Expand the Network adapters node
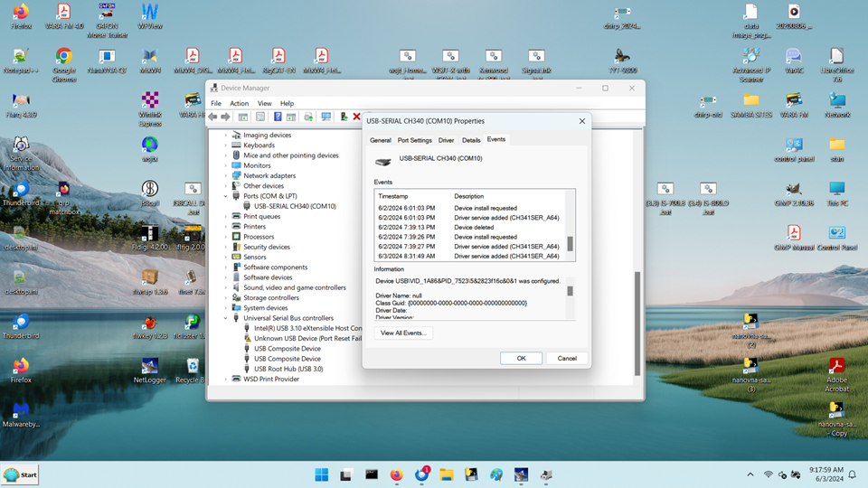The height and width of the screenshot is (488, 868). pos(226,175)
